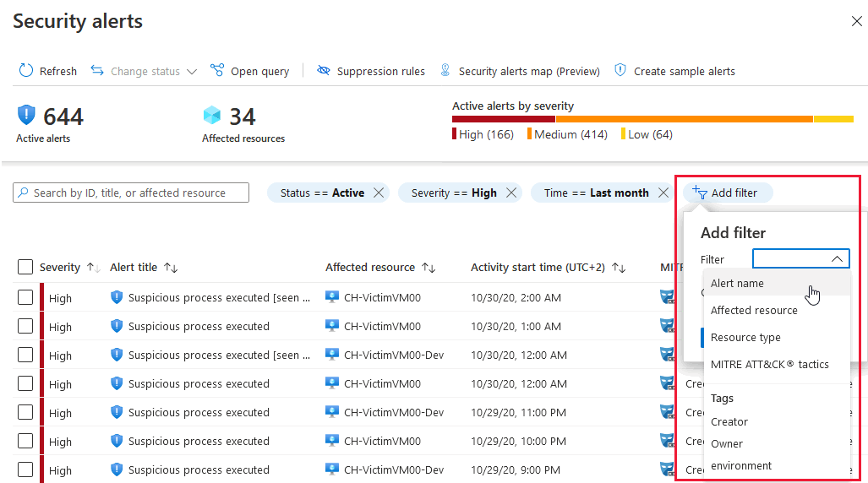Check the 10/30/20, 2:00 AM alert row

[25, 298]
